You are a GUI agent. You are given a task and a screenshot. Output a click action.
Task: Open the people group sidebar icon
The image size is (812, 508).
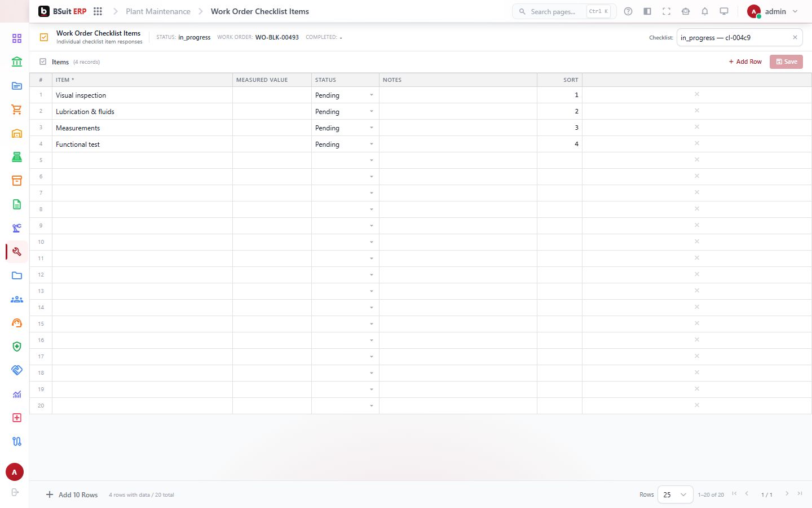point(17,299)
